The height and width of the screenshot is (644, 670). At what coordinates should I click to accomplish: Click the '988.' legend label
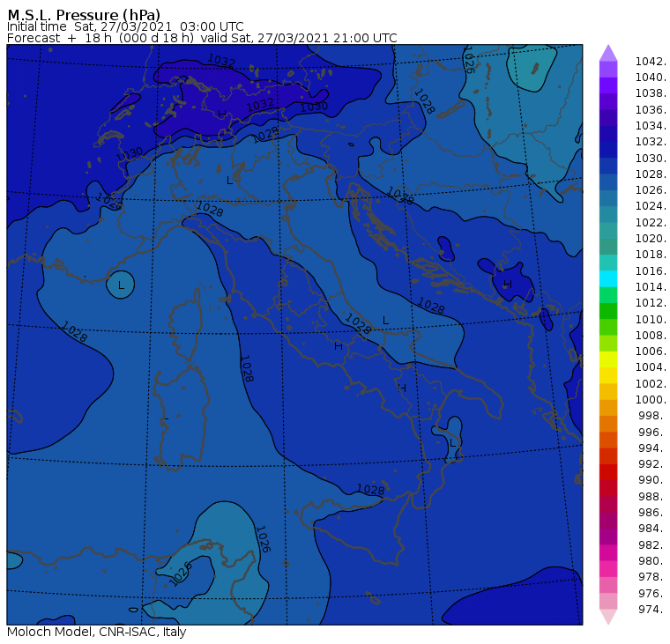(x=652, y=497)
